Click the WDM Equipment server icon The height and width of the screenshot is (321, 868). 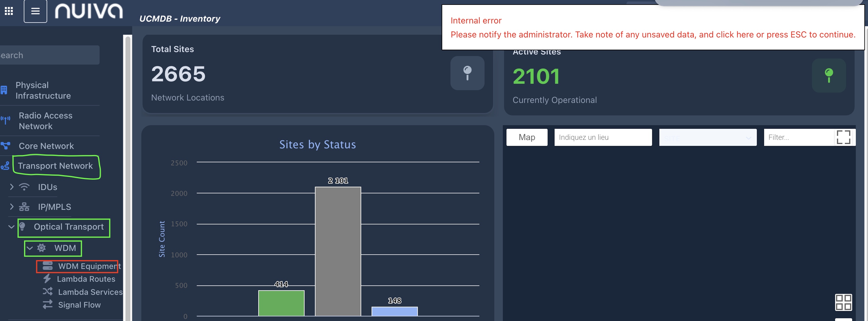[48, 266]
